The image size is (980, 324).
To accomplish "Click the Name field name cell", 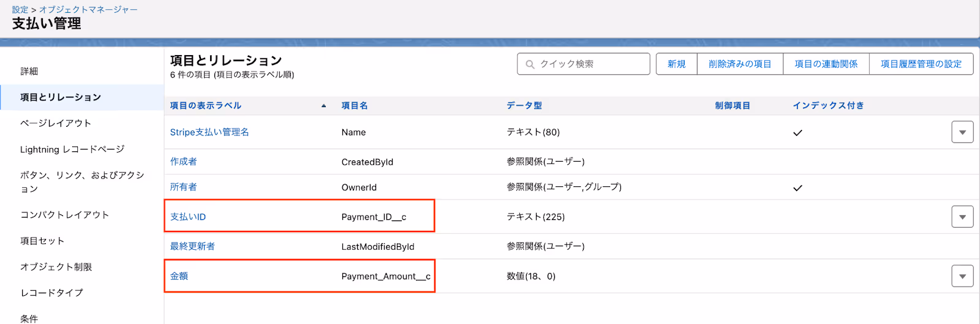I will (x=354, y=132).
